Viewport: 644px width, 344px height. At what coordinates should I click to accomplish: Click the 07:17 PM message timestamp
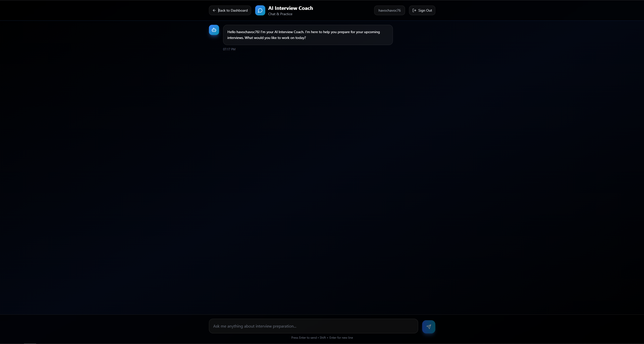[x=229, y=49]
